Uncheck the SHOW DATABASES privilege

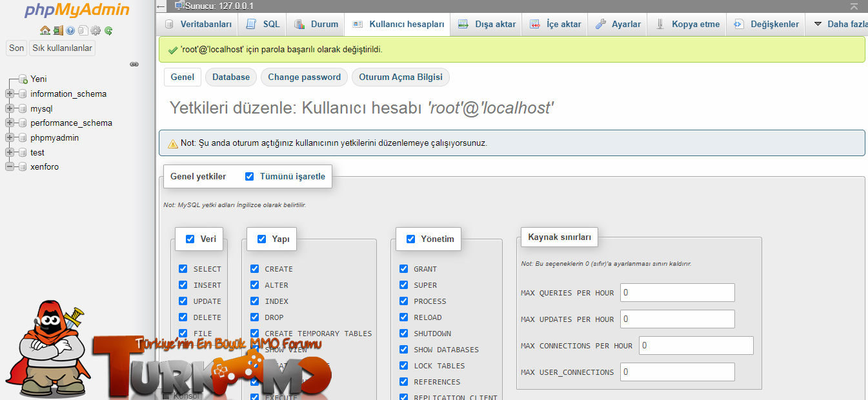[x=403, y=350]
